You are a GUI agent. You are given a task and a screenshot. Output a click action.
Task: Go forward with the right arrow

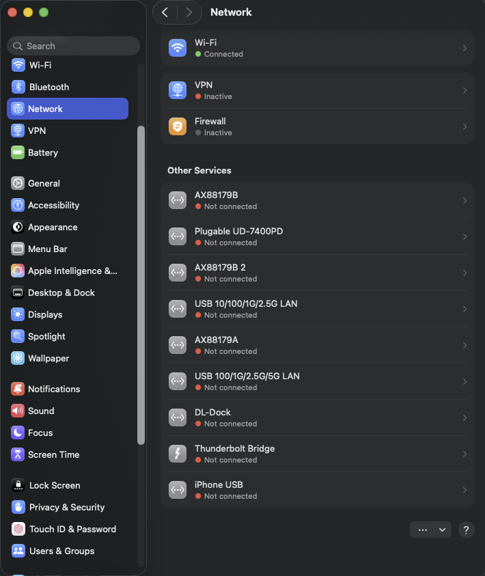click(x=189, y=12)
